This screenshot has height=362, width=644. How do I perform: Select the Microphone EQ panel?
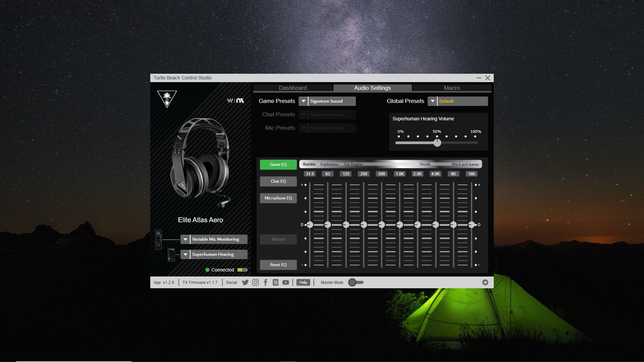tap(278, 198)
